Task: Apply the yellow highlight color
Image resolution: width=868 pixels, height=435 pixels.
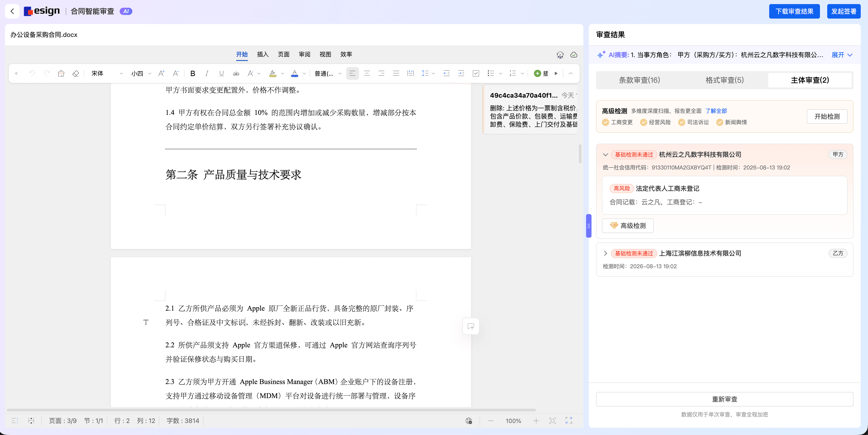Action: tap(273, 73)
